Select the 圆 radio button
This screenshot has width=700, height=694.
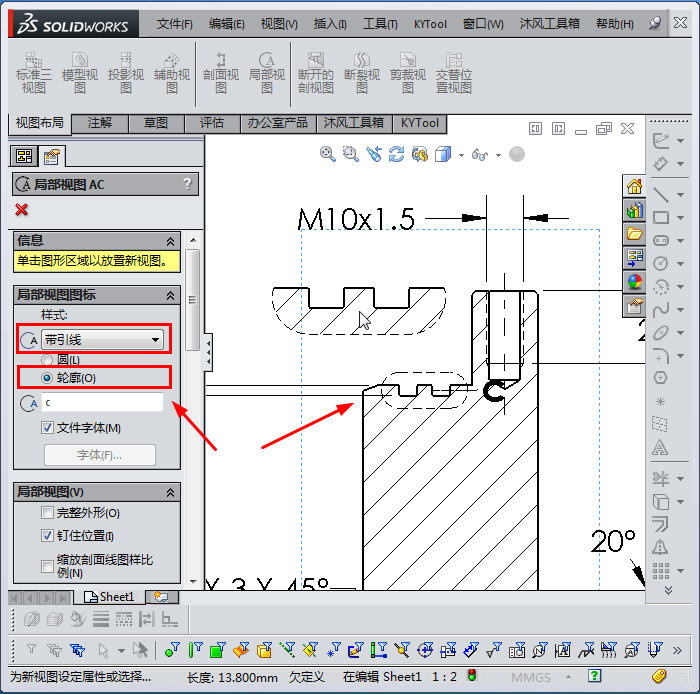coord(47,359)
